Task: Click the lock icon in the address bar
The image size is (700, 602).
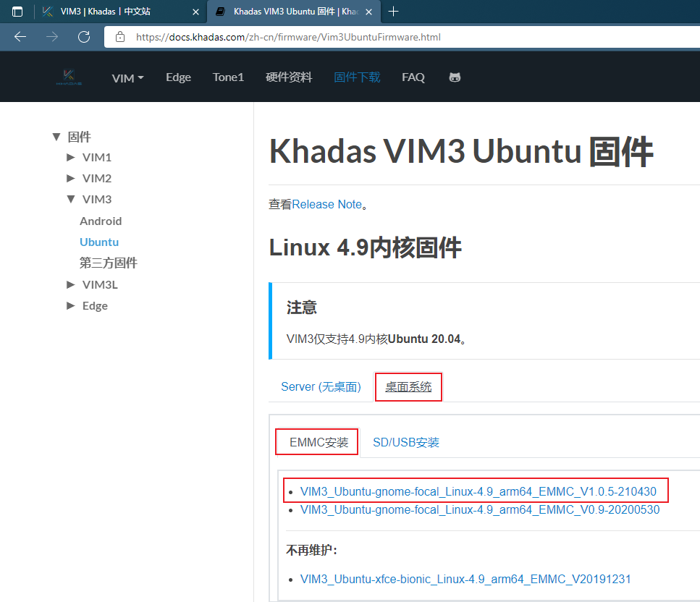Action: [x=120, y=37]
